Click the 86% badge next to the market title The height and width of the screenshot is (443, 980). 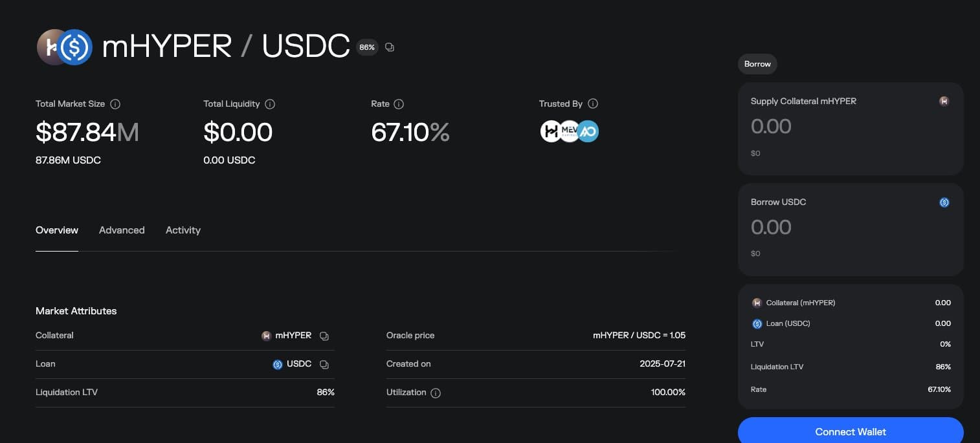point(366,47)
